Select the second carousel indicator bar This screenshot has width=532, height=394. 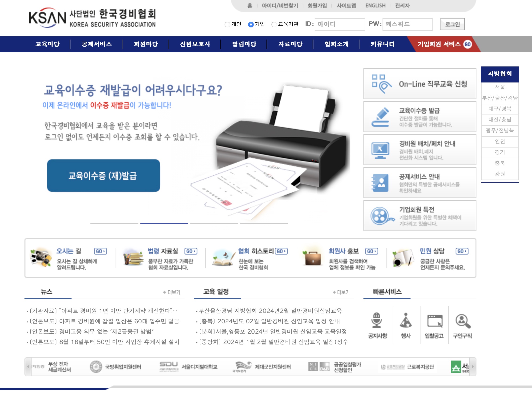pos(164,224)
